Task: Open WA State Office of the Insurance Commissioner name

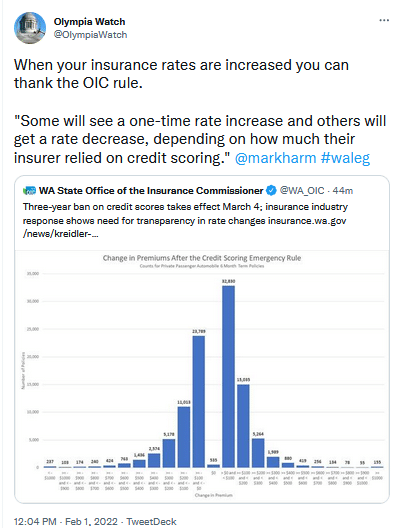Action: pyautogui.click(x=151, y=191)
